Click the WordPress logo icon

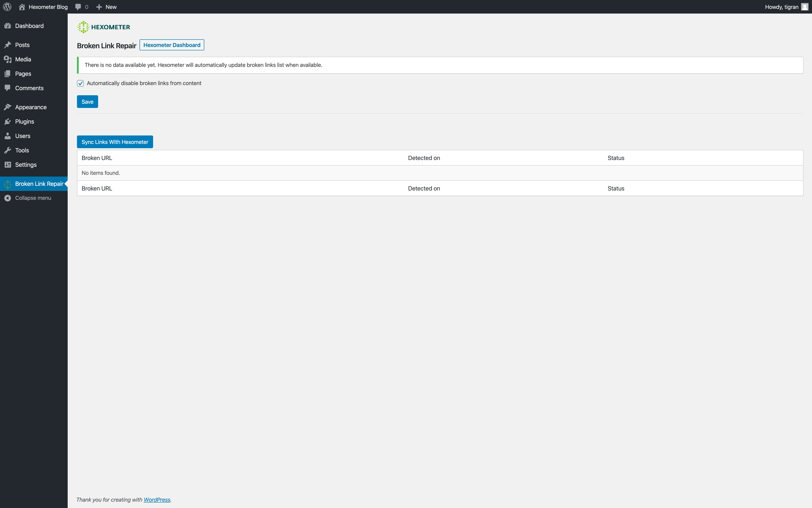[7, 7]
